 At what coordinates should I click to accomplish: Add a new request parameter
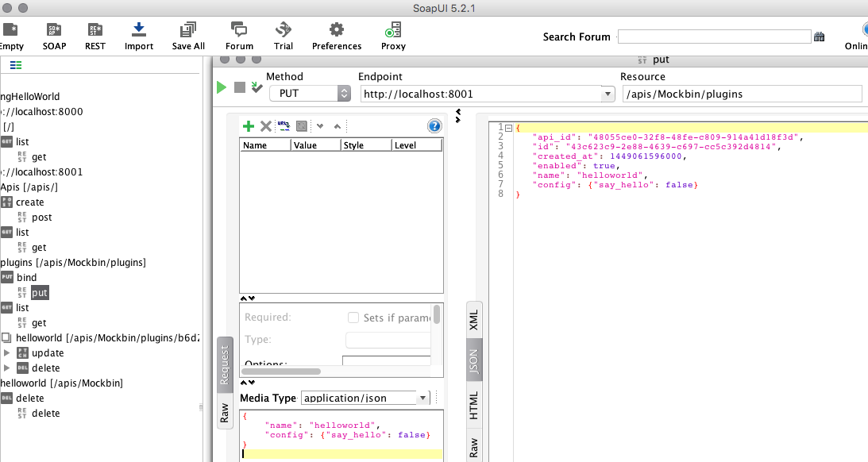[249, 125]
